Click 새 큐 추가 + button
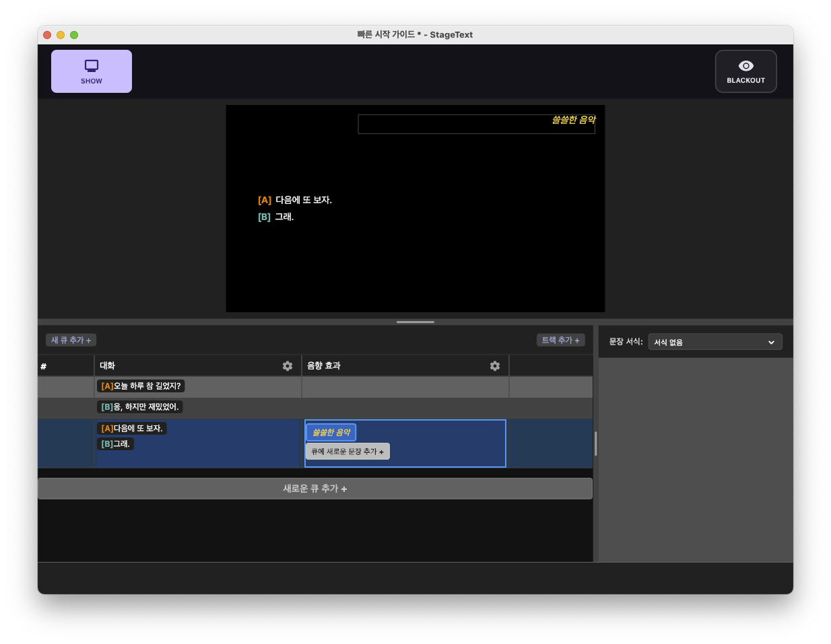This screenshot has width=831, height=644. click(x=71, y=341)
